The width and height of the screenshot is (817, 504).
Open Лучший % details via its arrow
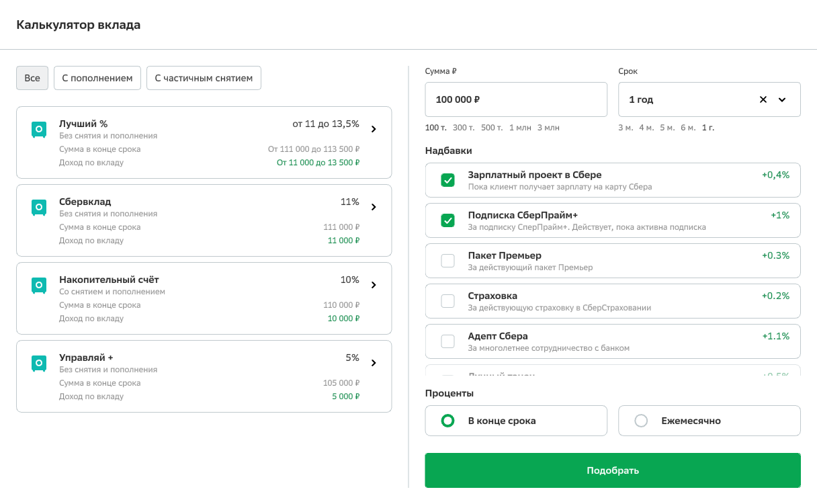point(374,129)
